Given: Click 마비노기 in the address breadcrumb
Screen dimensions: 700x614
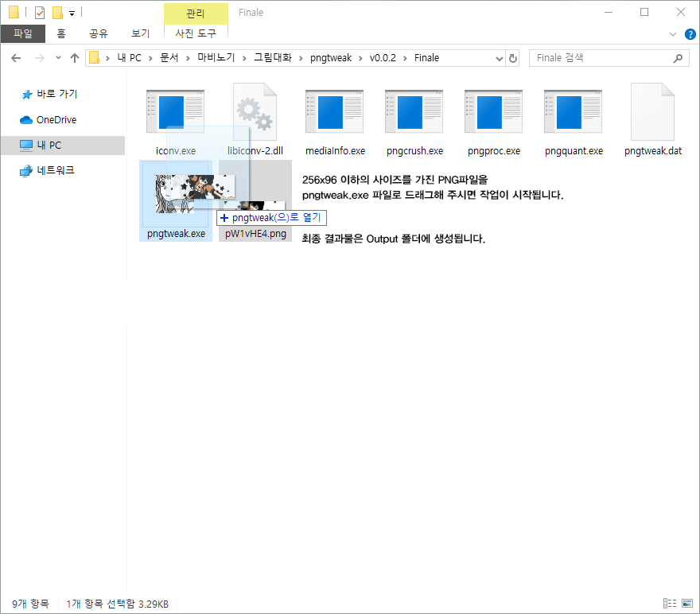Looking at the screenshot, I should (216, 58).
